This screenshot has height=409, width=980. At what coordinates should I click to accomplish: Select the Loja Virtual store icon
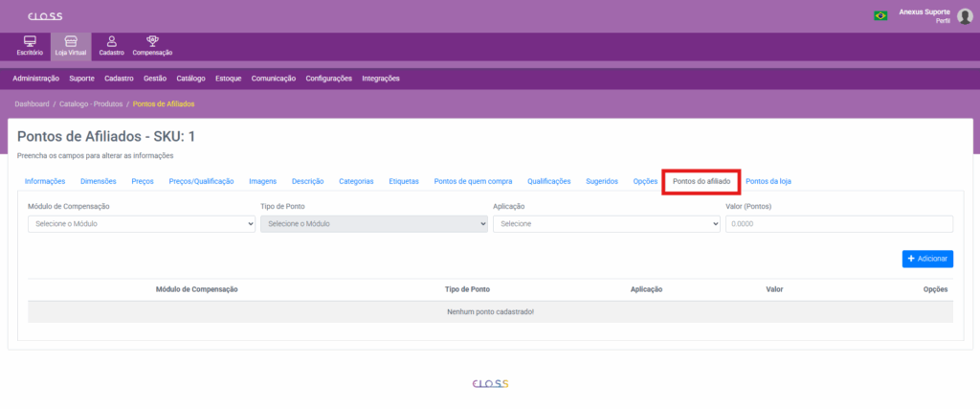coord(71,41)
